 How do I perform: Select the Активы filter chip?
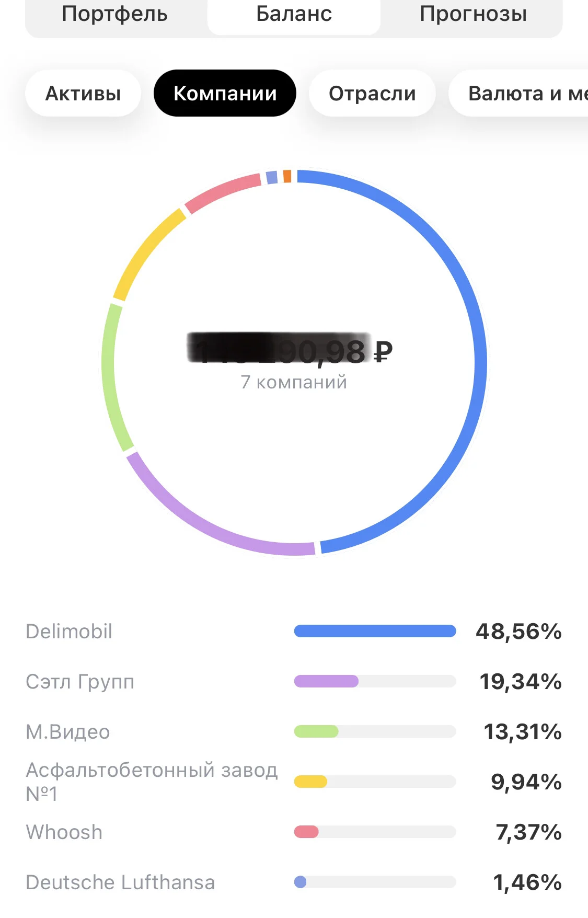click(x=83, y=93)
